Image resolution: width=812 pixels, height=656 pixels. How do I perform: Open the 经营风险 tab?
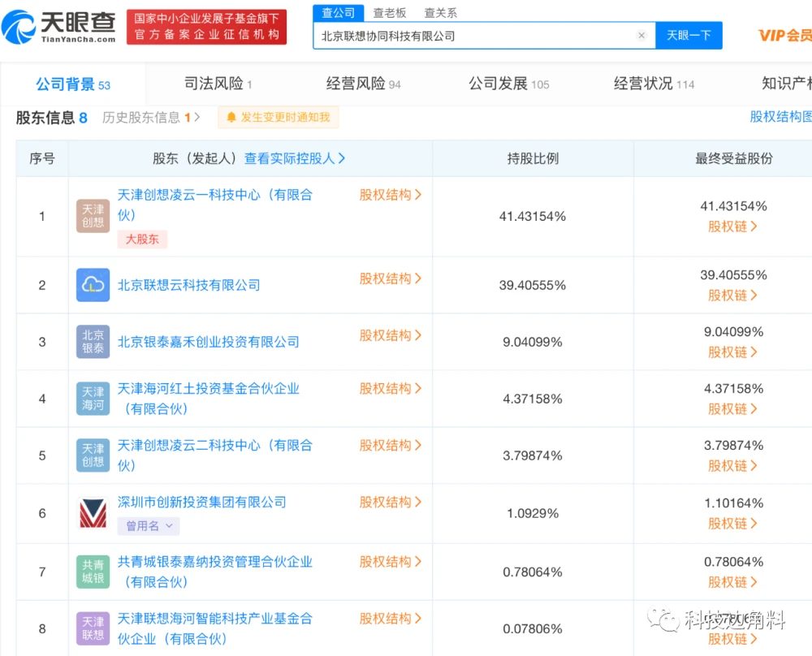(x=363, y=84)
